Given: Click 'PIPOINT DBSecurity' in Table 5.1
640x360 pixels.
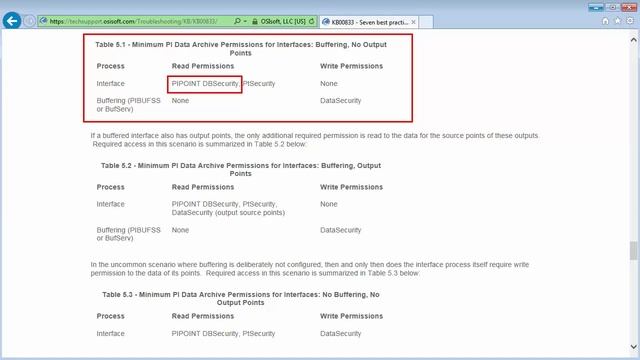Looking at the screenshot, I should pyautogui.click(x=205, y=84).
